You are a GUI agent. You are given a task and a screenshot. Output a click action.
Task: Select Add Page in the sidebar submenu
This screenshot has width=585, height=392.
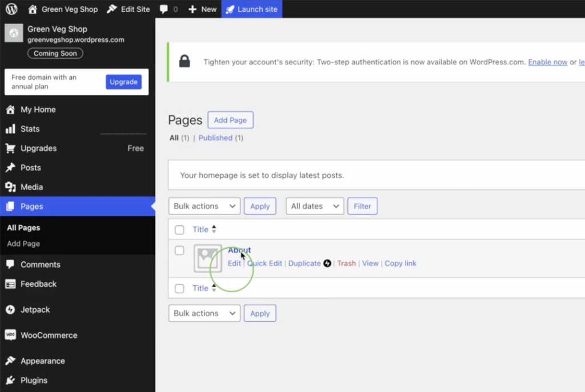click(x=23, y=244)
